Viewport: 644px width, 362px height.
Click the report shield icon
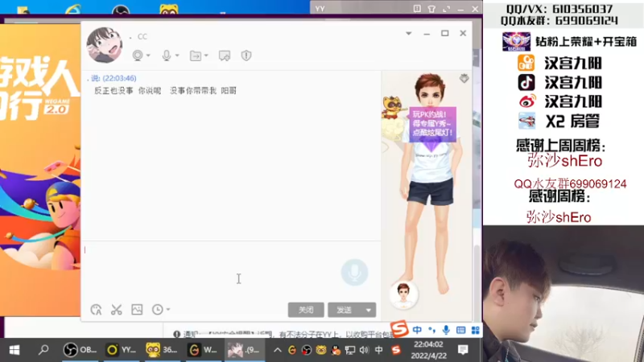tap(246, 56)
